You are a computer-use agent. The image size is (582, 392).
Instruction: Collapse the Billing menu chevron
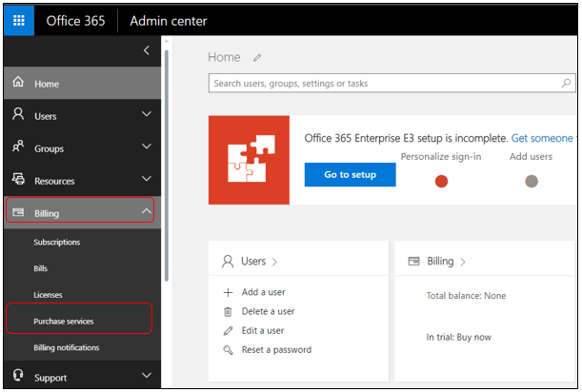(x=147, y=211)
